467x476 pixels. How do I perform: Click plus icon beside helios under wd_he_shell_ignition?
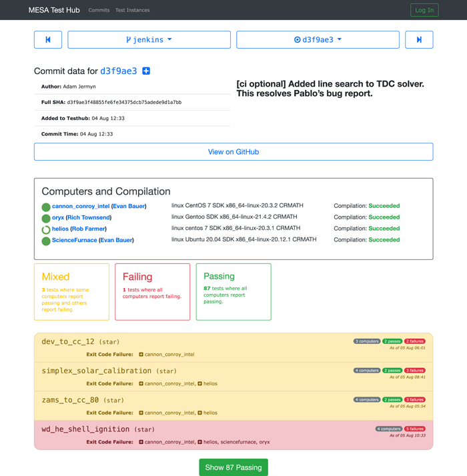click(x=199, y=442)
